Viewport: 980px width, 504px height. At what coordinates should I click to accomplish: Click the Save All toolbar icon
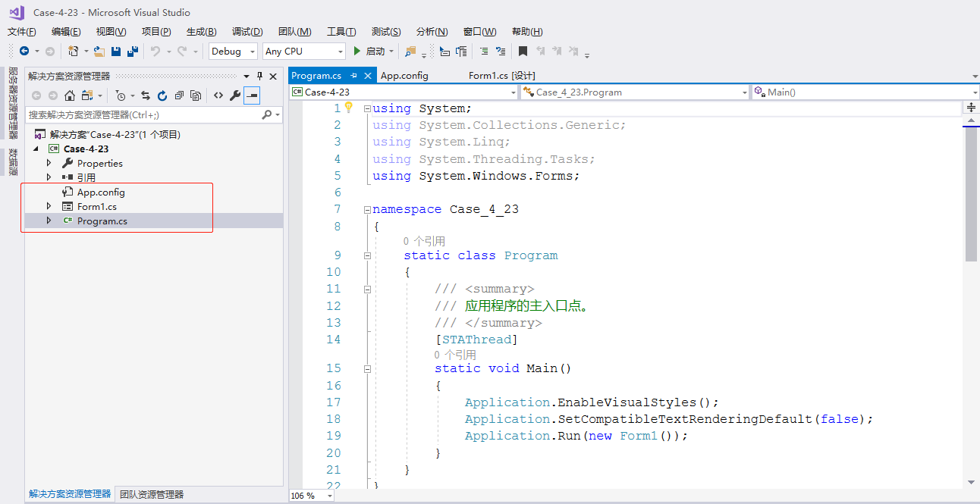[133, 52]
